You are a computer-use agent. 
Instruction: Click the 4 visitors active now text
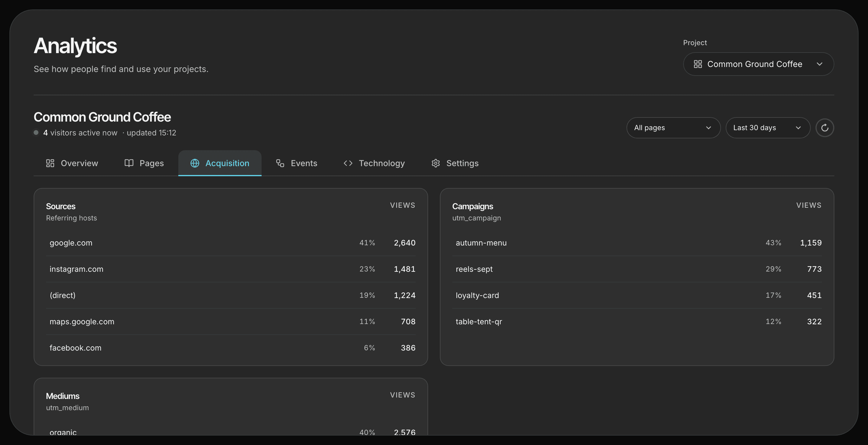[x=80, y=133]
